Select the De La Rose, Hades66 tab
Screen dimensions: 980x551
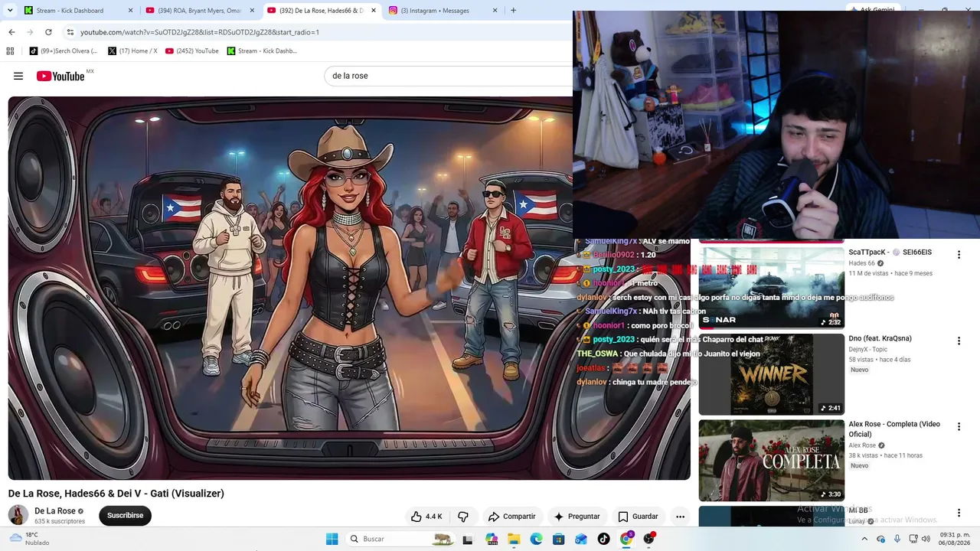[321, 11]
